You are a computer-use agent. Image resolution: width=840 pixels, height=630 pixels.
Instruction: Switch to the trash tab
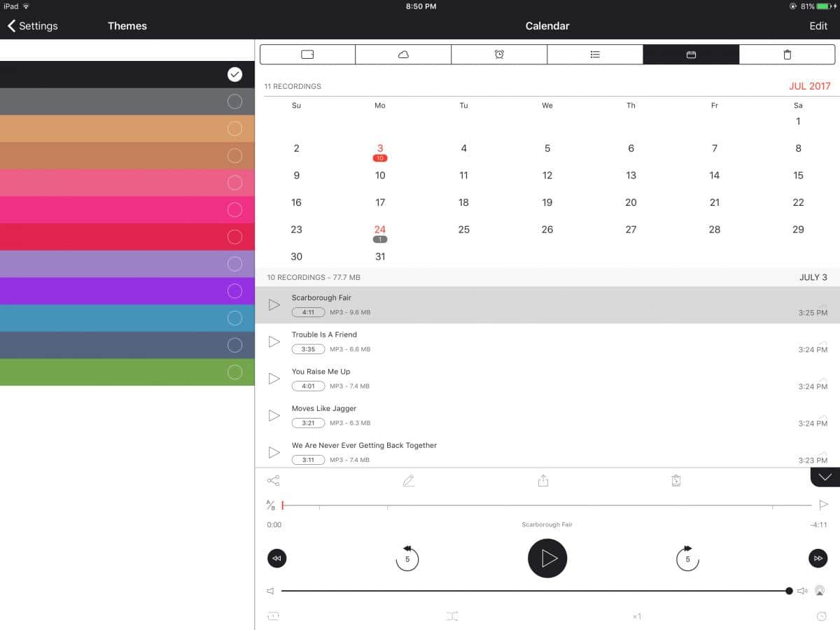[787, 55]
